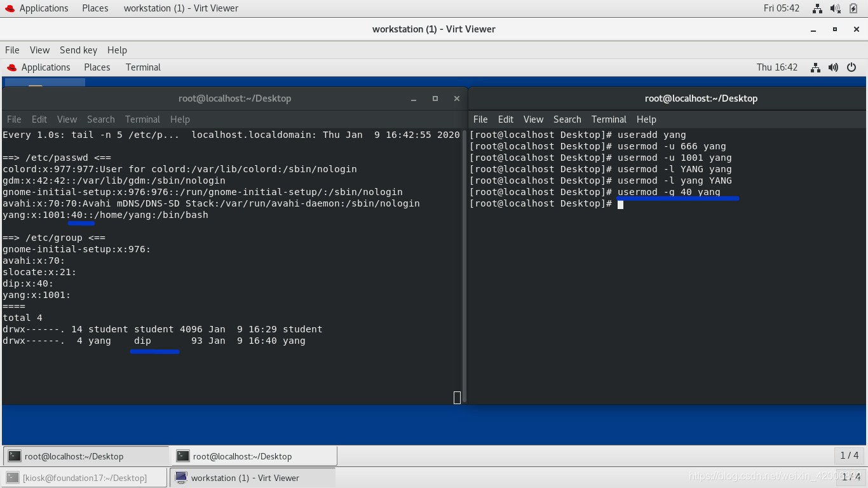Click the 'dip:x:40:' group line
Screen dimensions: 868x488
pos(28,283)
